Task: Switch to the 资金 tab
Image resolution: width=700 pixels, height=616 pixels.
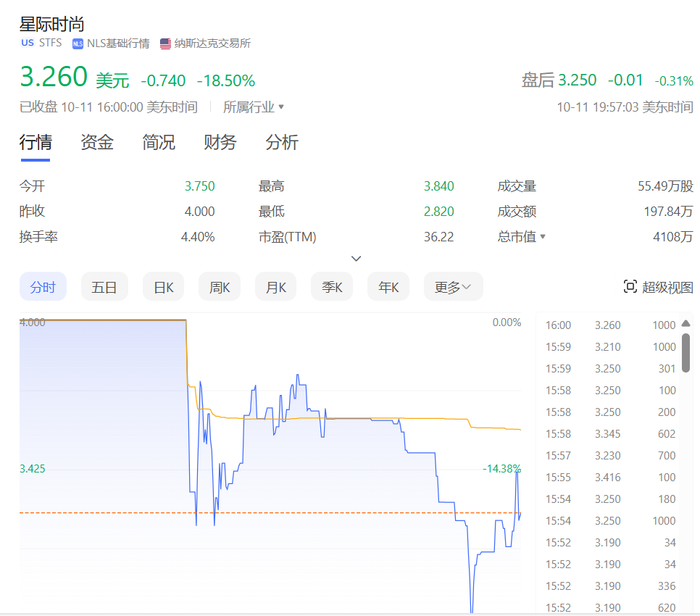Action: pyautogui.click(x=97, y=142)
